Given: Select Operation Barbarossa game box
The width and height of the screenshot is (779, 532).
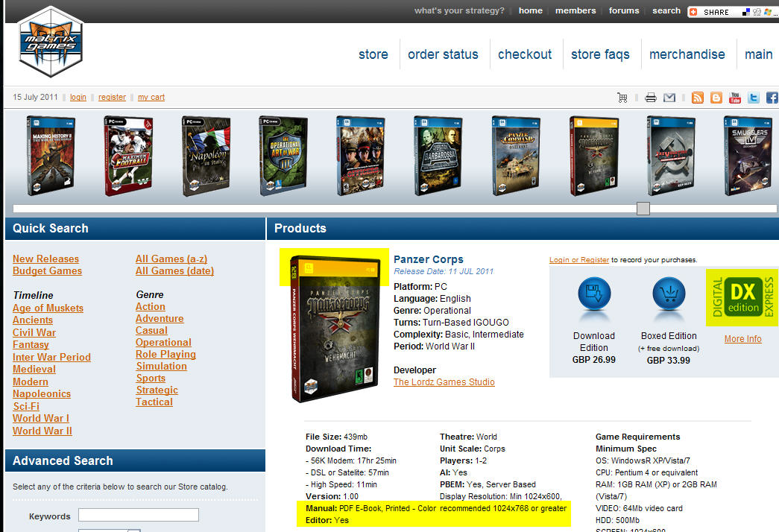Looking at the screenshot, I should point(438,156).
